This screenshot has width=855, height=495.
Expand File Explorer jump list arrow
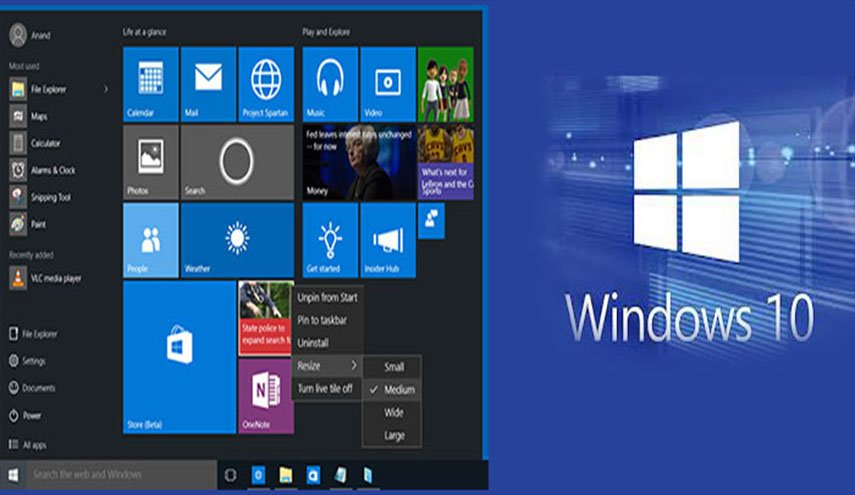[106, 89]
